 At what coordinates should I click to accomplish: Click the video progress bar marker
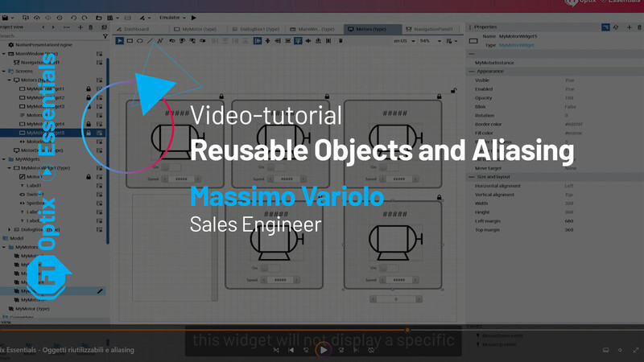tap(407, 330)
